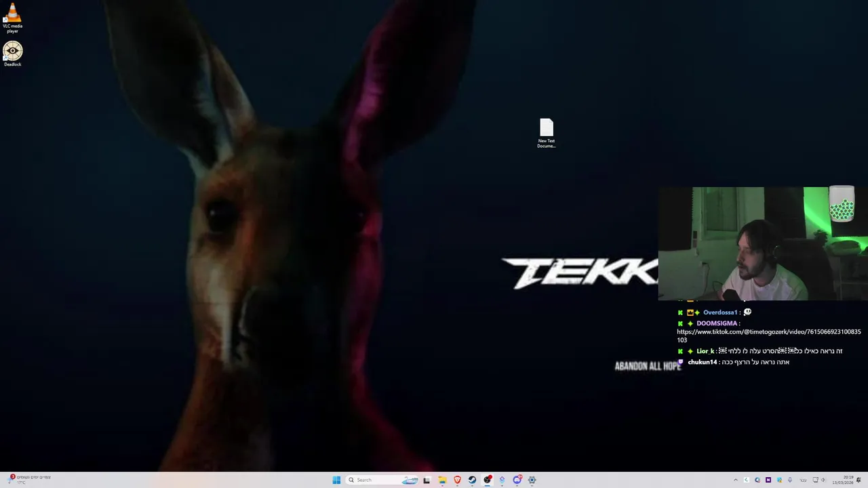Image resolution: width=868 pixels, height=488 pixels.
Task: Launch Brave browser from the taskbar
Action: tap(457, 480)
